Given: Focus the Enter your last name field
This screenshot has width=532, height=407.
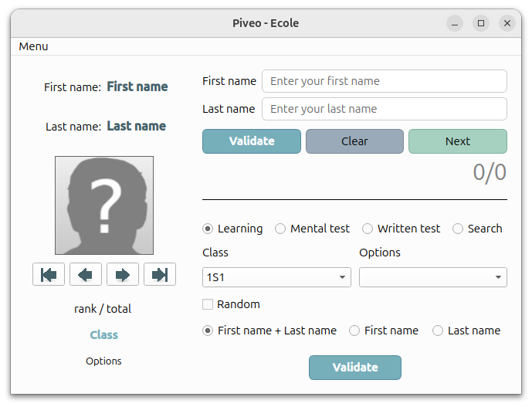Looking at the screenshot, I should coord(385,109).
